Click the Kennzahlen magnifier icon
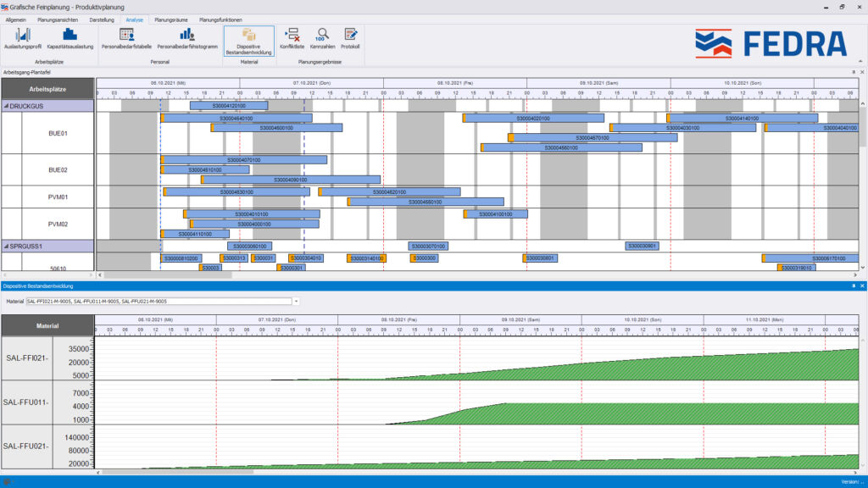 [x=322, y=39]
